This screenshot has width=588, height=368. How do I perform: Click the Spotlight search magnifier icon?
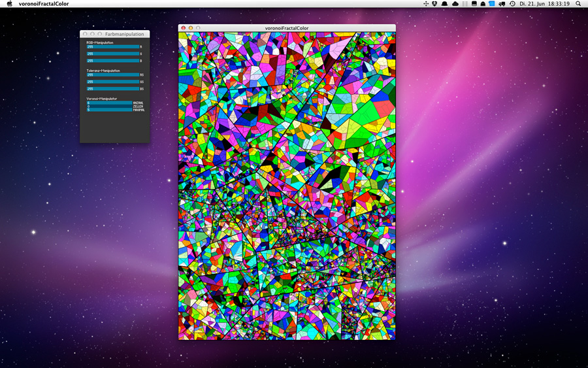578,4
